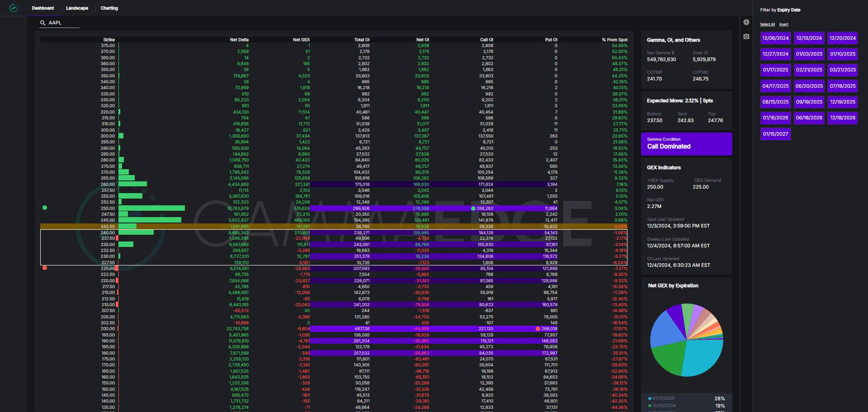Click the green dot marker at 250 strike
868x412 pixels.
(45, 208)
